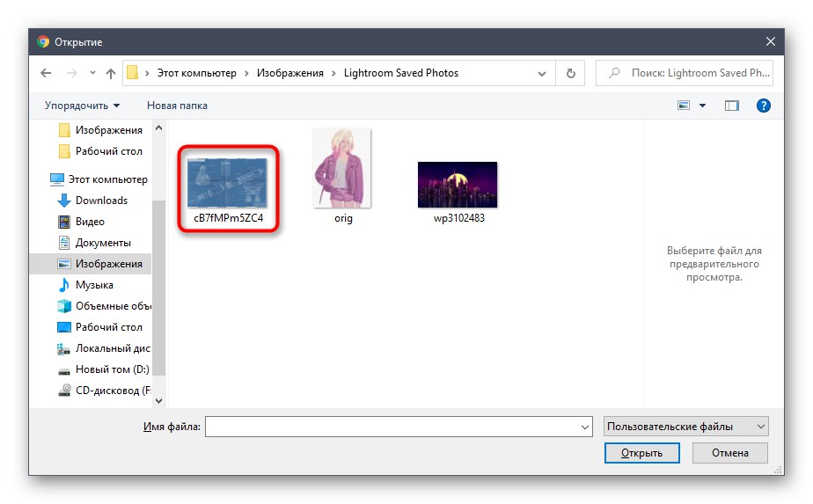Click the forward navigation arrow
The width and height of the screenshot is (813, 504).
(x=72, y=73)
